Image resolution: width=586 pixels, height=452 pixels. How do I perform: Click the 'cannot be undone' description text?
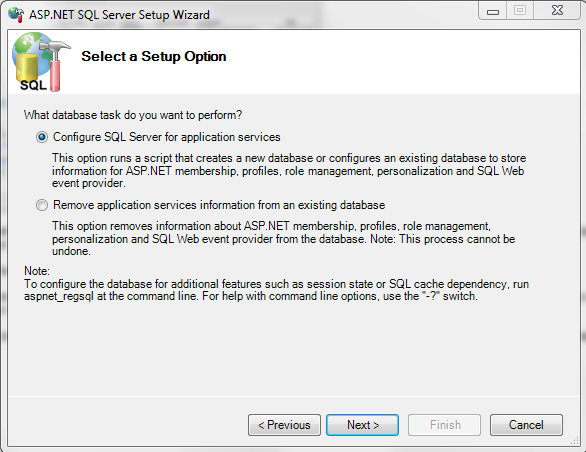[x=284, y=239]
